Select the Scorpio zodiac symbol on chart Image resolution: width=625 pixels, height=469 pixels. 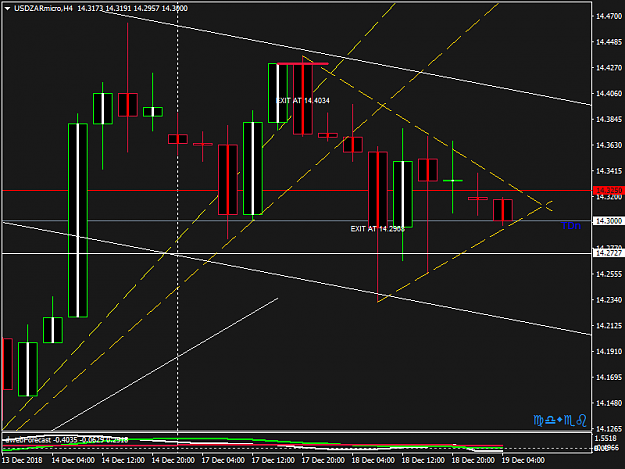click(x=570, y=420)
